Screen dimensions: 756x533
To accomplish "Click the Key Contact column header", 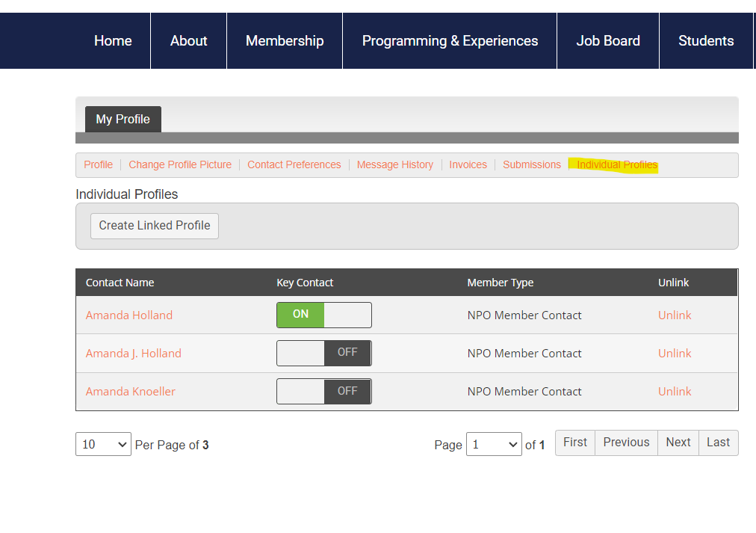I will coord(305,283).
